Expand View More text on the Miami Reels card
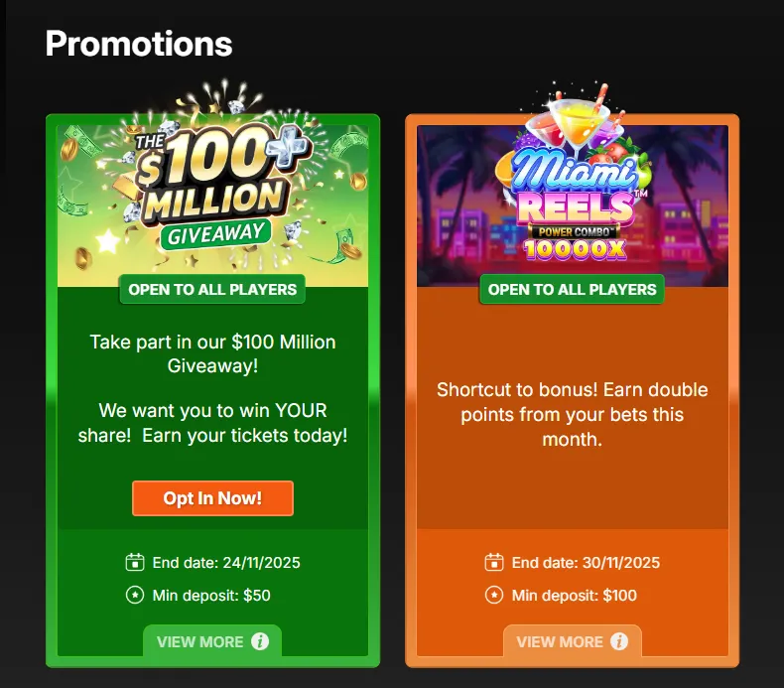 tap(560, 641)
